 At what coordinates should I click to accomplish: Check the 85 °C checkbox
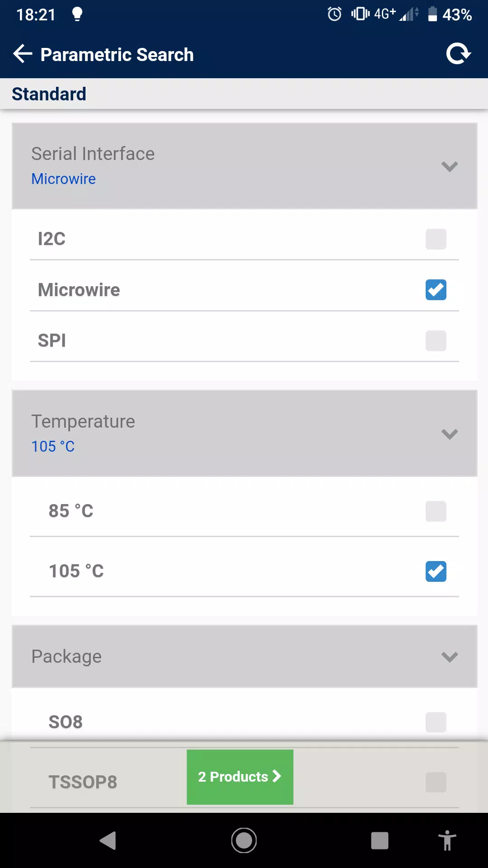tap(436, 511)
